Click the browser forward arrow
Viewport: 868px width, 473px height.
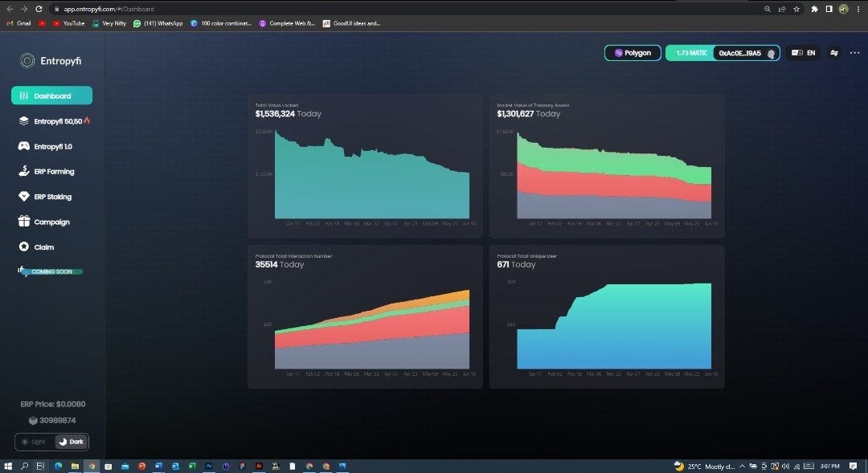24,9
